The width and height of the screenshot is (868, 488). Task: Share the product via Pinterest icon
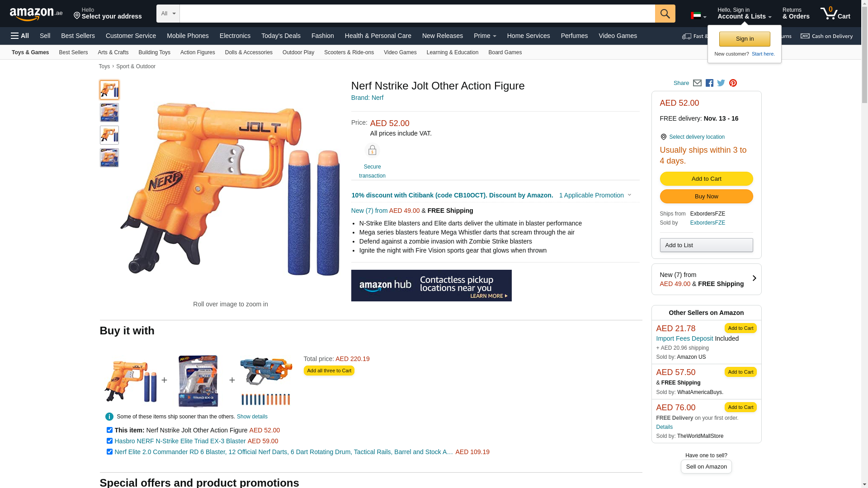click(733, 83)
